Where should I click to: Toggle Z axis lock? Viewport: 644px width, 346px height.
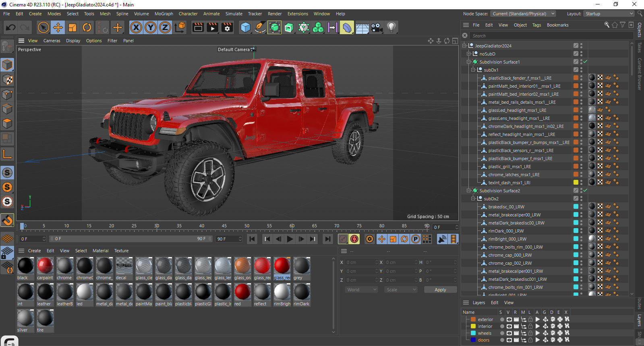pyautogui.click(x=165, y=27)
